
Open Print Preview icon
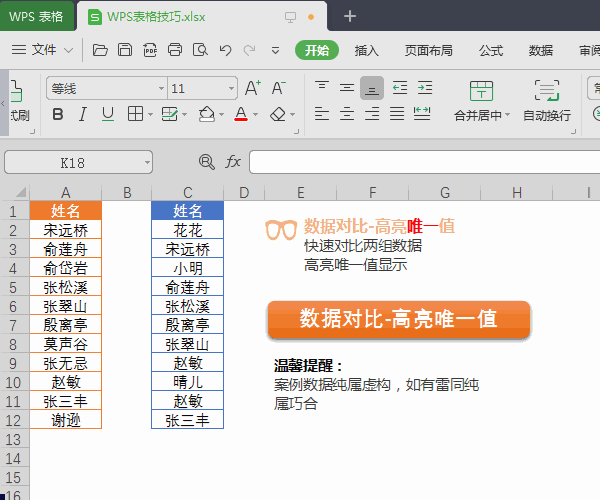pos(200,50)
